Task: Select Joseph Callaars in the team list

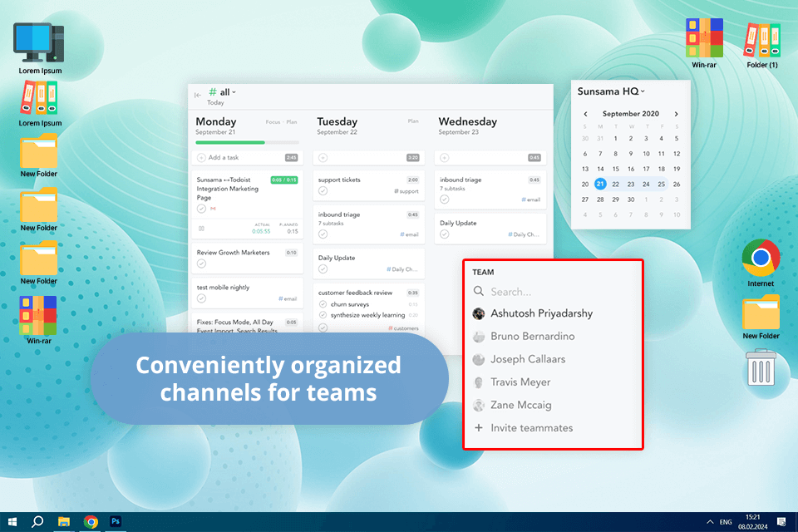Action: click(528, 359)
